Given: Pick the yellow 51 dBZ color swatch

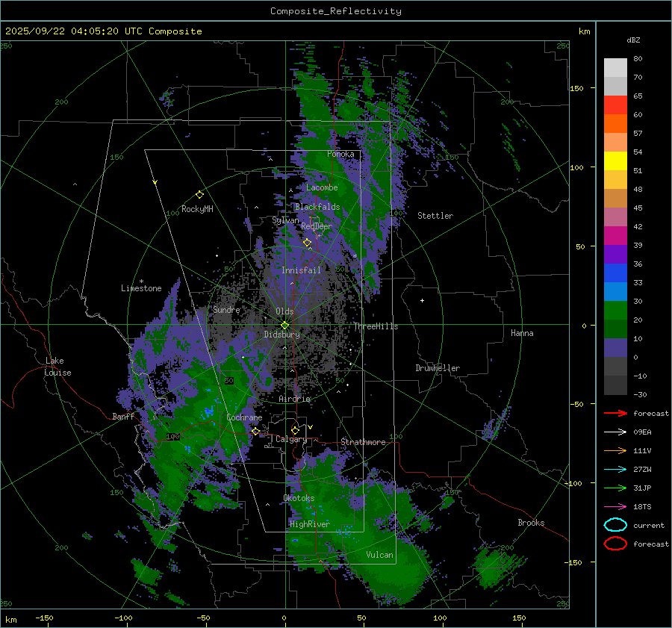Looking at the screenshot, I should pos(615,161).
